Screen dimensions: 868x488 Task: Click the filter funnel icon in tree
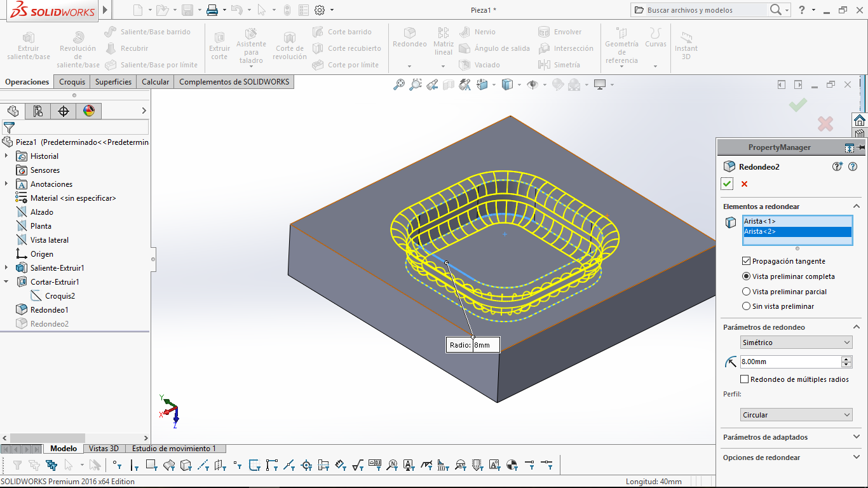click(9, 127)
